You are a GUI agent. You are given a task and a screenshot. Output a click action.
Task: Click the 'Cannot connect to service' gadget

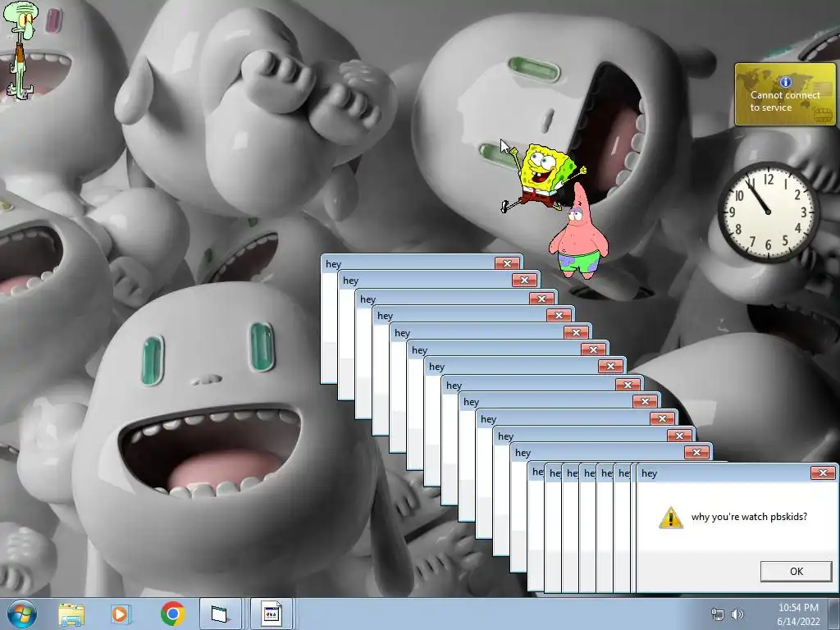point(785,94)
